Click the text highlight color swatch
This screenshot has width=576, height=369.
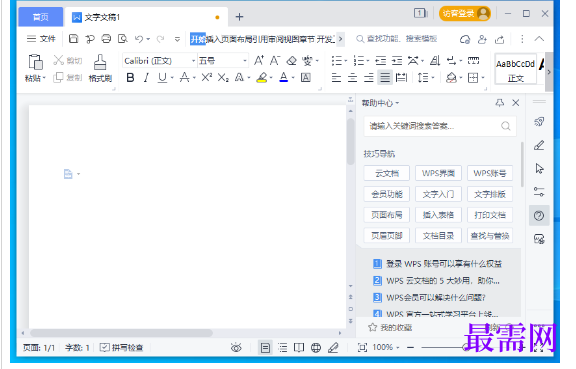click(262, 78)
